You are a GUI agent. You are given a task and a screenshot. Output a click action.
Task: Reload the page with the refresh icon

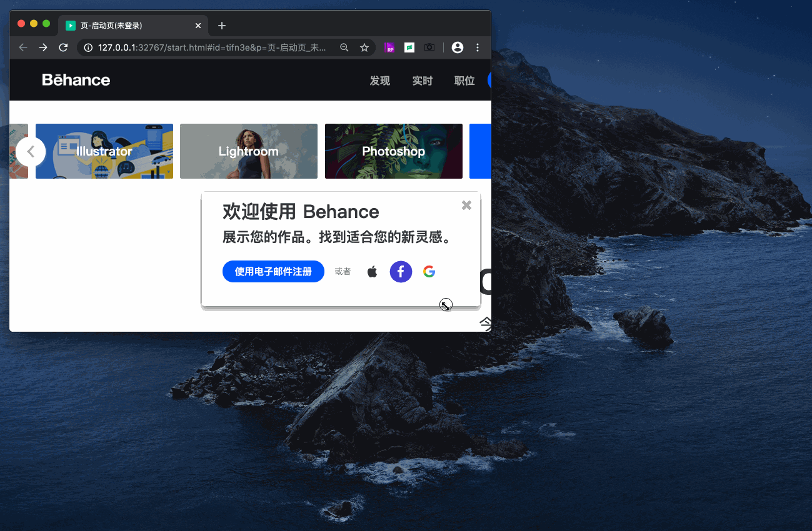pyautogui.click(x=63, y=47)
